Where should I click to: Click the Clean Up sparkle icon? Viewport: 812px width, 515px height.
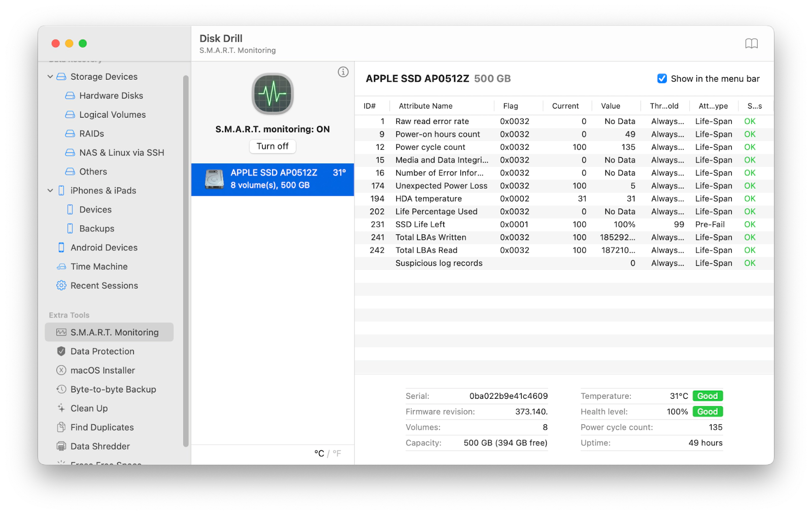[61, 408]
